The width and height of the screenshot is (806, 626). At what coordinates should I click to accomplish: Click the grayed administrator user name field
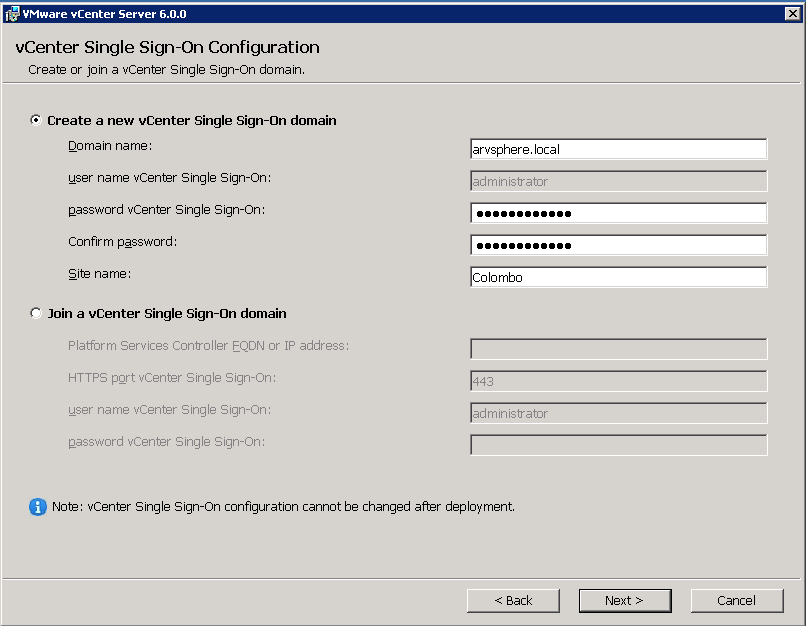point(618,413)
